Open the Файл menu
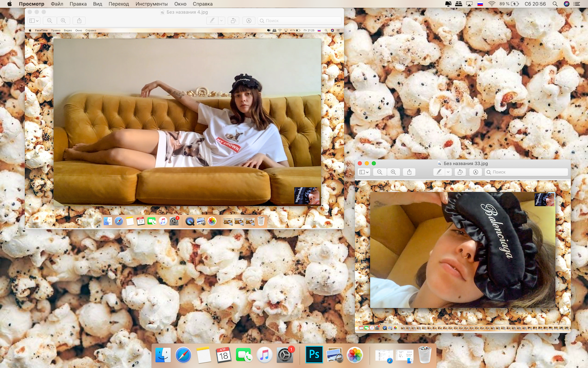 [57, 4]
